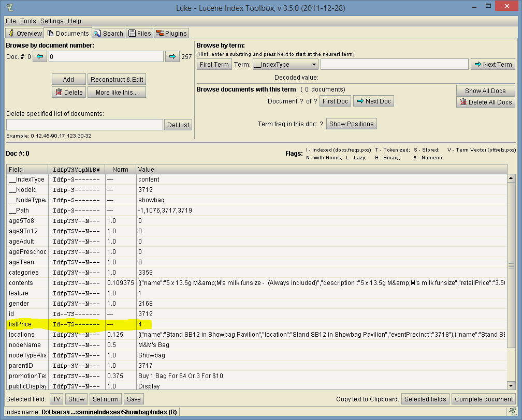This screenshot has height=420, width=522.
Task: Select the nodeName field row
Action: (x=256, y=345)
